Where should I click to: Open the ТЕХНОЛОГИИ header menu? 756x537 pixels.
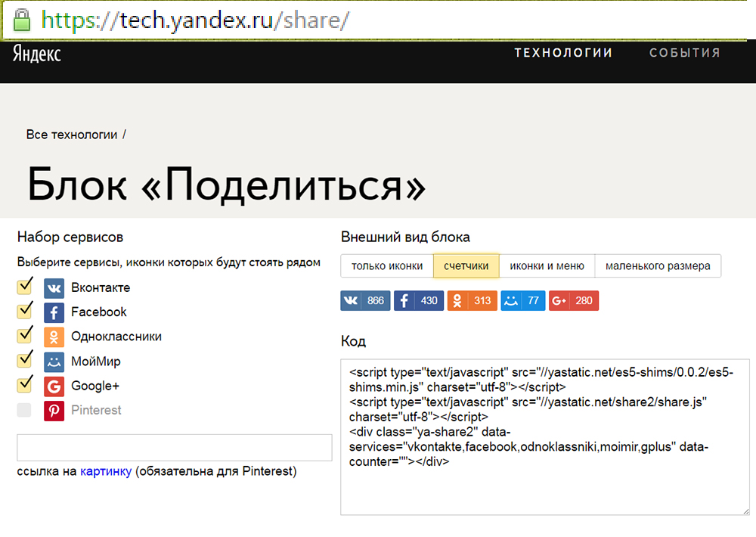pos(563,53)
